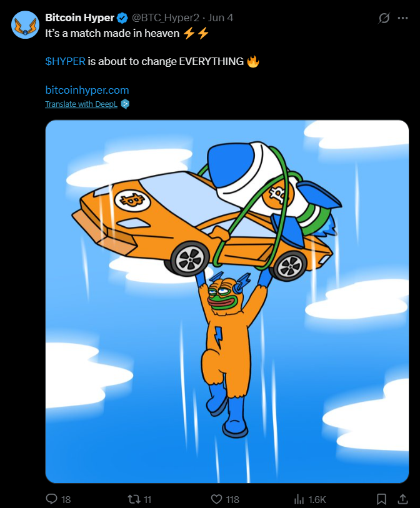The height and width of the screenshot is (508, 420).
Task: Click "Translate with DeepL"
Action: click(81, 104)
